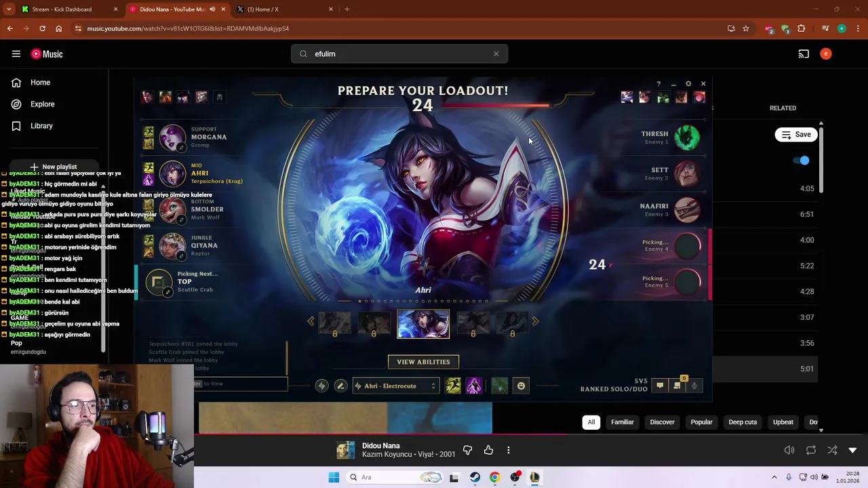868x488 pixels.
Task: Open more options for Didou Nana
Action: click(509, 450)
